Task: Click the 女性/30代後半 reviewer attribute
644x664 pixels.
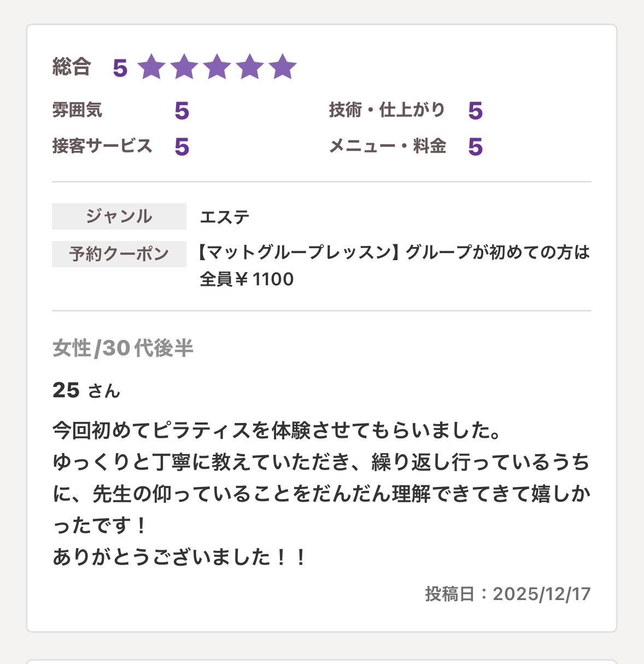Action: (123, 348)
